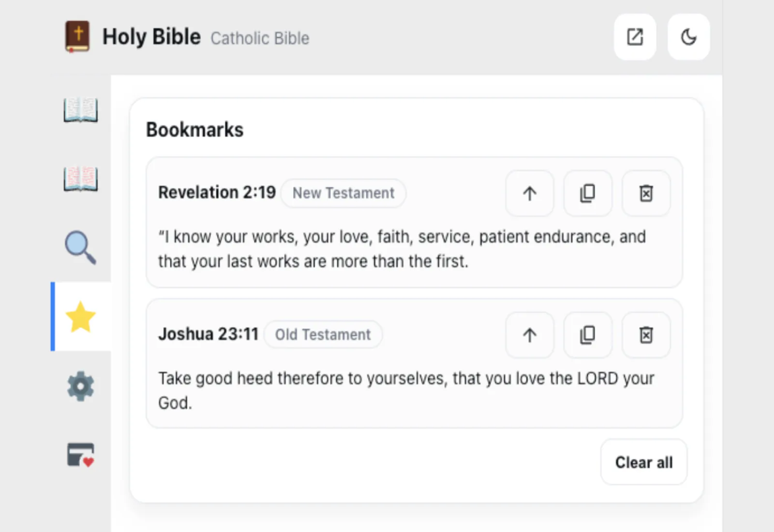Go to the Joshua 23:11 verse with arrow
This screenshot has height=532, width=774.
pos(530,335)
